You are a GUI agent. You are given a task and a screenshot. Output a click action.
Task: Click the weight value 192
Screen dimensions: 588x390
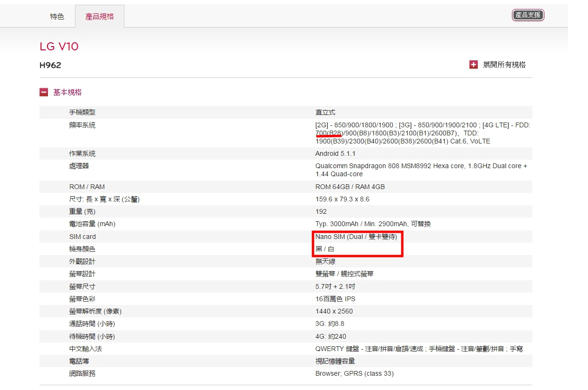click(321, 211)
